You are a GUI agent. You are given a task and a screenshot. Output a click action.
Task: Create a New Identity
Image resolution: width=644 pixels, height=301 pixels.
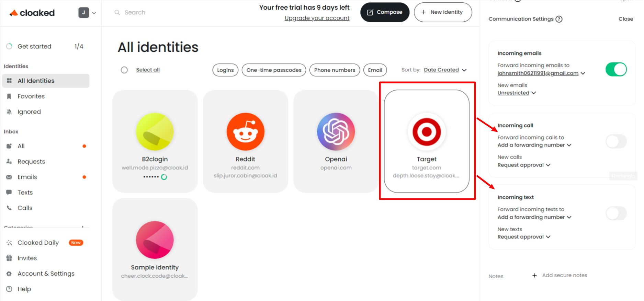coord(443,12)
